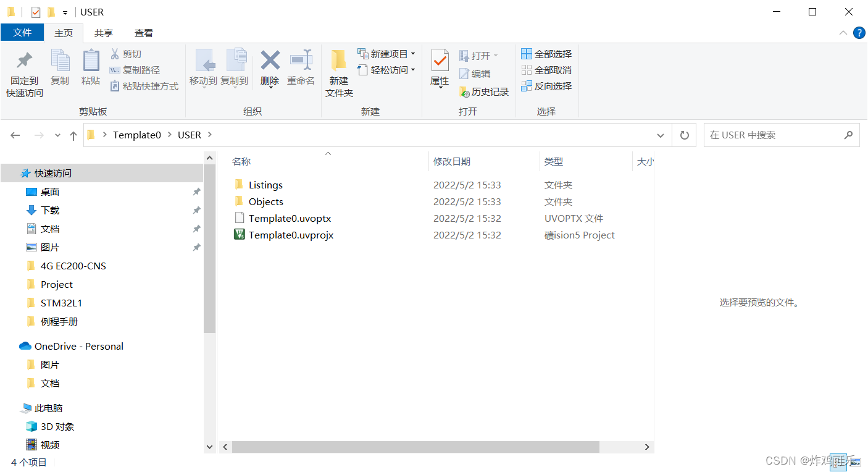The height and width of the screenshot is (472, 868).
Task: Click Select none (全部取消)
Action: (546, 70)
